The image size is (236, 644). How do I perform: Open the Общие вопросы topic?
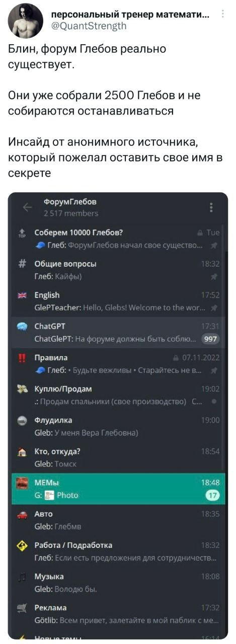coord(118,269)
